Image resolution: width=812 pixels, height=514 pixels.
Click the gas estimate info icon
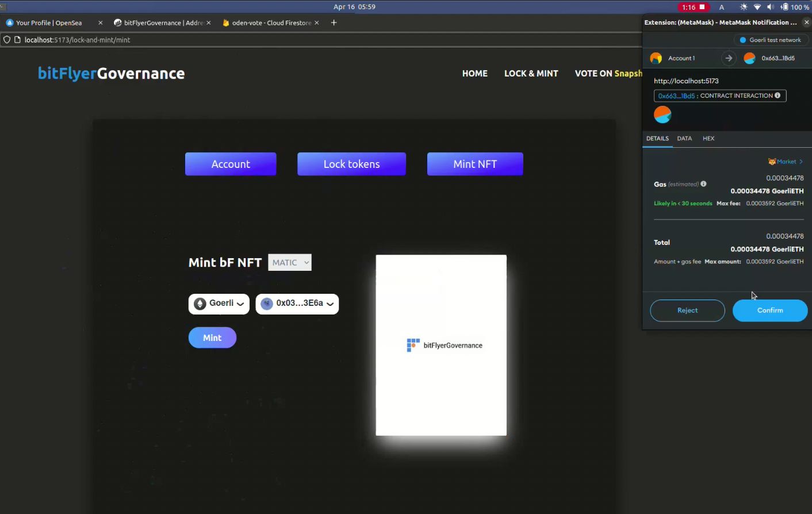pos(703,184)
